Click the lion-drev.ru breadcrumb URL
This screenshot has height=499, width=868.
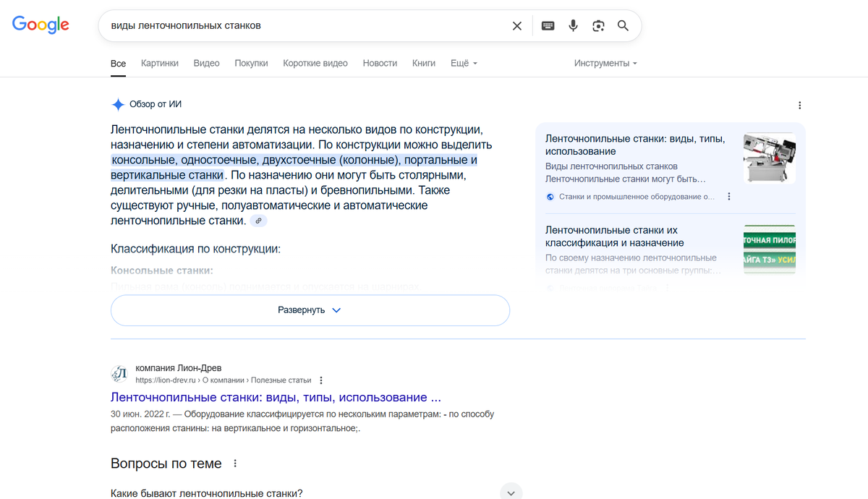(x=224, y=380)
